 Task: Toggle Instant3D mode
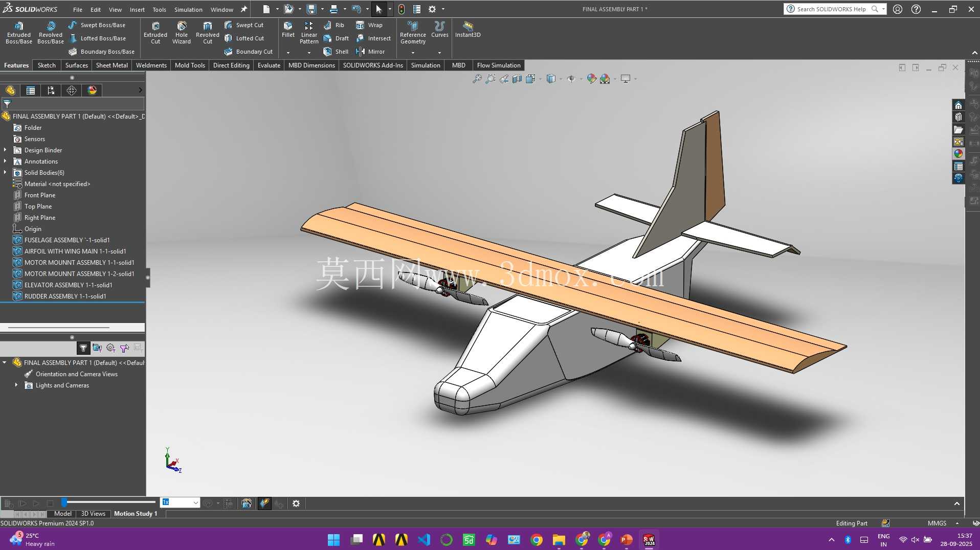pos(467,30)
